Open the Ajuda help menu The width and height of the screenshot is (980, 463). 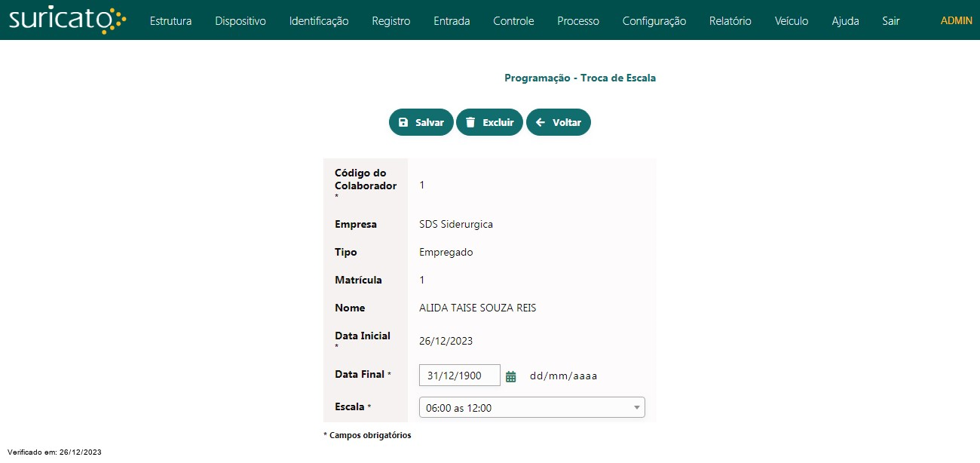point(845,21)
